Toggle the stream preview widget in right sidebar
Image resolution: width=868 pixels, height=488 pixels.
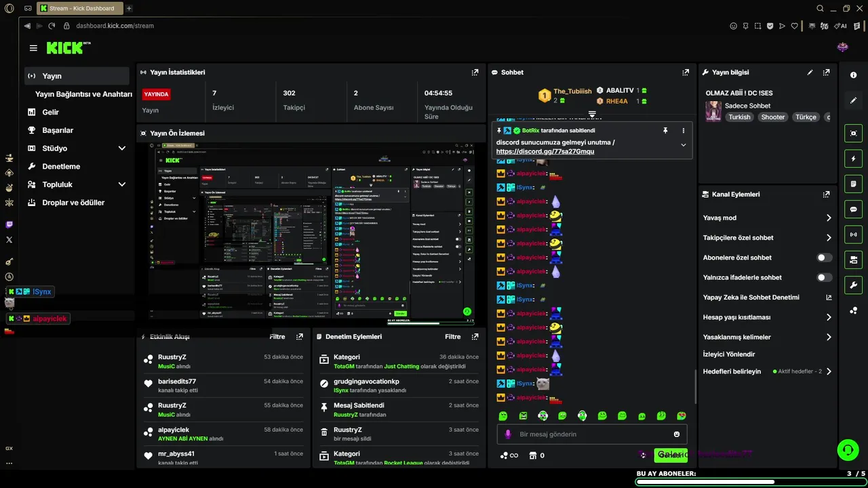(853, 134)
